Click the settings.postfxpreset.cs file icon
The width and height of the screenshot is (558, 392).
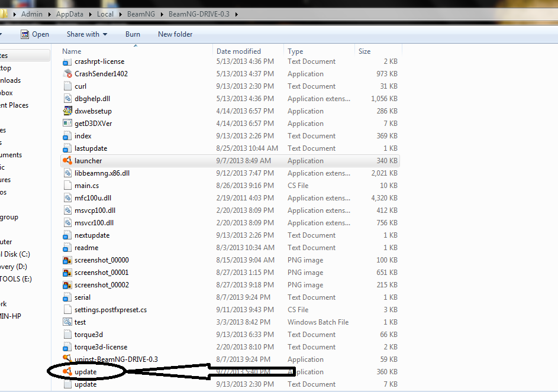click(67, 310)
